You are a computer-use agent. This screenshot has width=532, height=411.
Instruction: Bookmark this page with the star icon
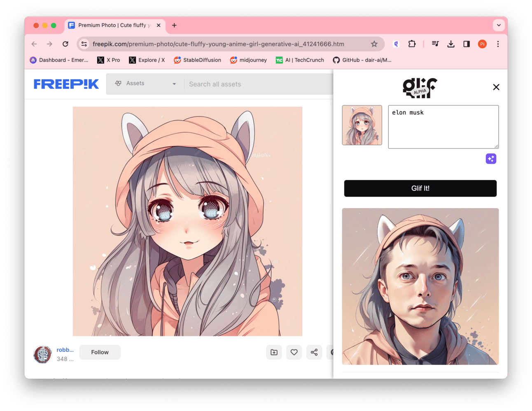374,44
